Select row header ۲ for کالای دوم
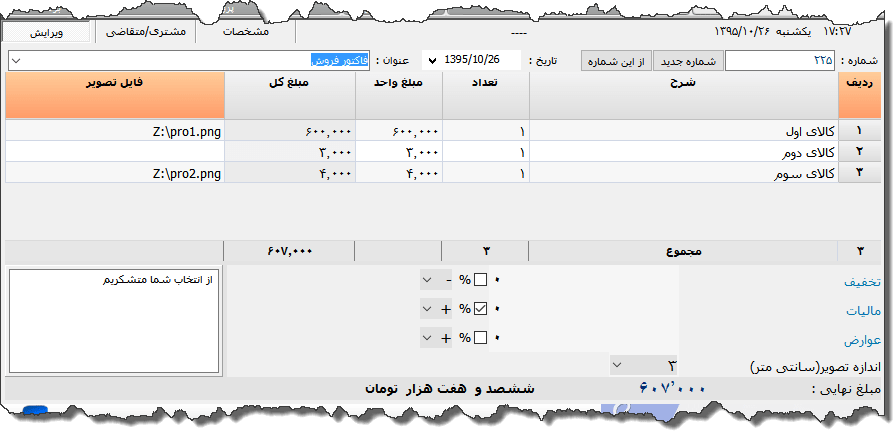893x431 pixels. click(859, 152)
